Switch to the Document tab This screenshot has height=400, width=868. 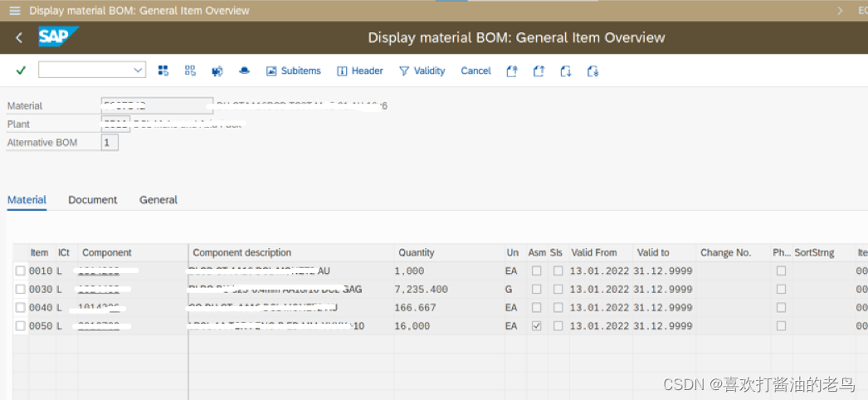coord(92,200)
